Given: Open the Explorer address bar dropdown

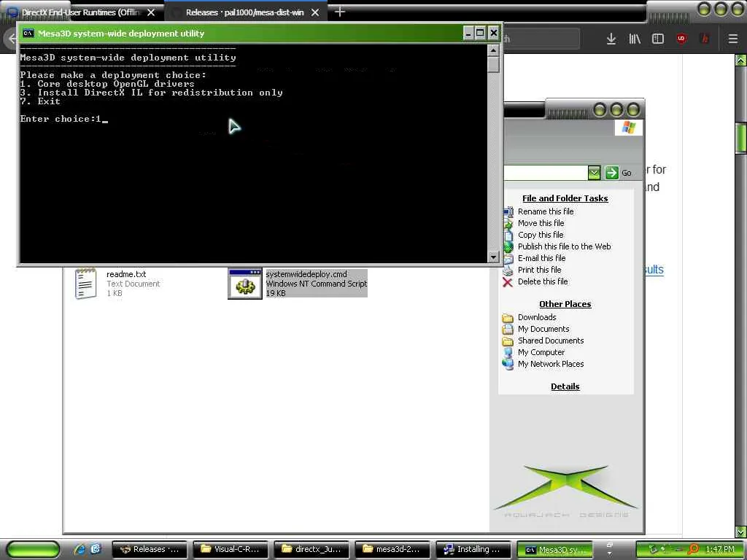Looking at the screenshot, I should click(x=594, y=172).
